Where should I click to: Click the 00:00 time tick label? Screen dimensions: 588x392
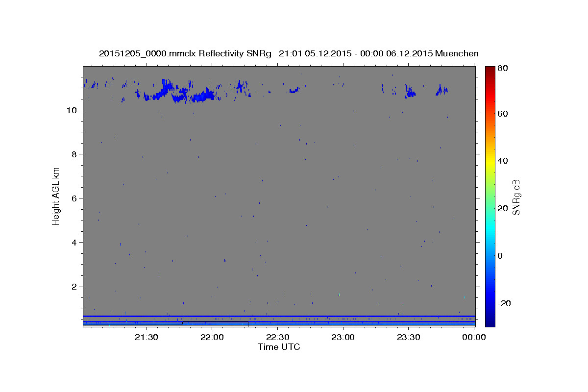474,337
